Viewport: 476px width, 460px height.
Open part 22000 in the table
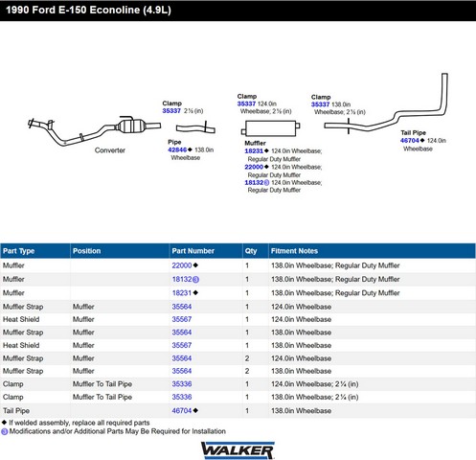[182, 265]
